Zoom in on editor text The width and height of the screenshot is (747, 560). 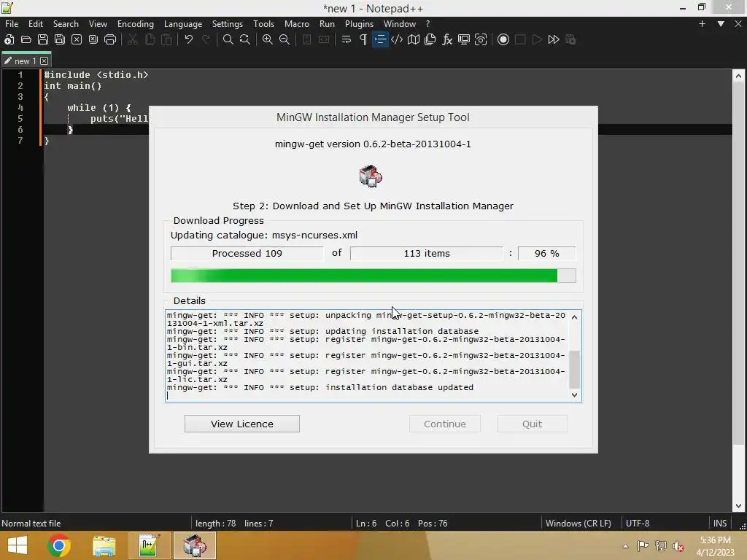[267, 39]
